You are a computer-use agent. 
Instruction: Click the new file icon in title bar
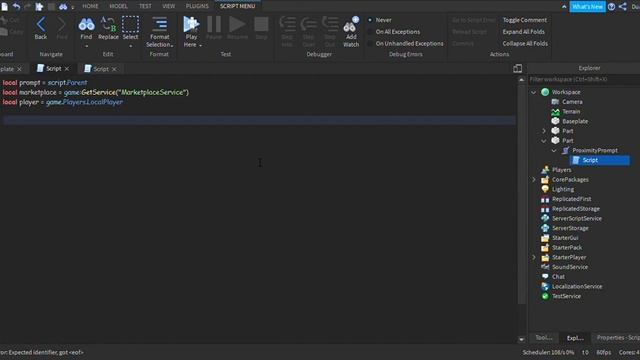(x=4, y=6)
